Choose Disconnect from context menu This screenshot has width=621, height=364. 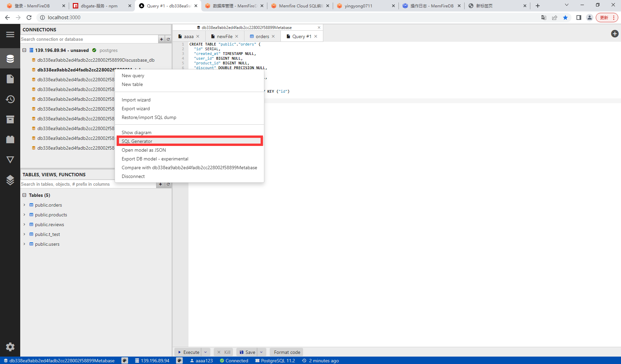point(189,176)
